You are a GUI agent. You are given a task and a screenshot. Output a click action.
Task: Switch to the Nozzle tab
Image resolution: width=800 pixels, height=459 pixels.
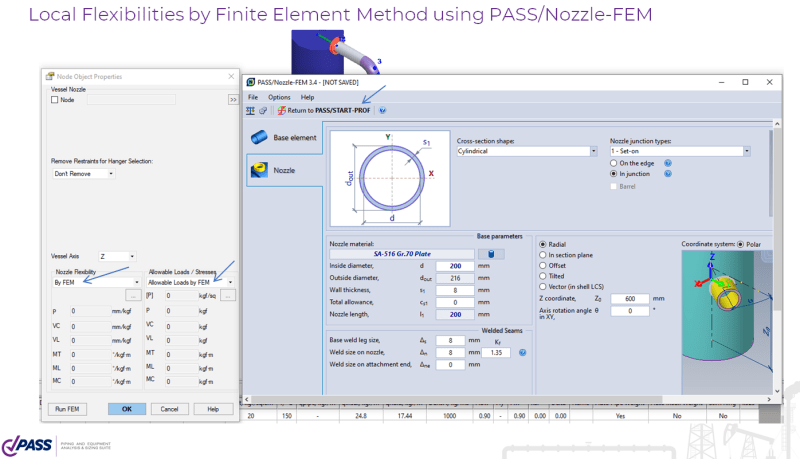pos(284,170)
